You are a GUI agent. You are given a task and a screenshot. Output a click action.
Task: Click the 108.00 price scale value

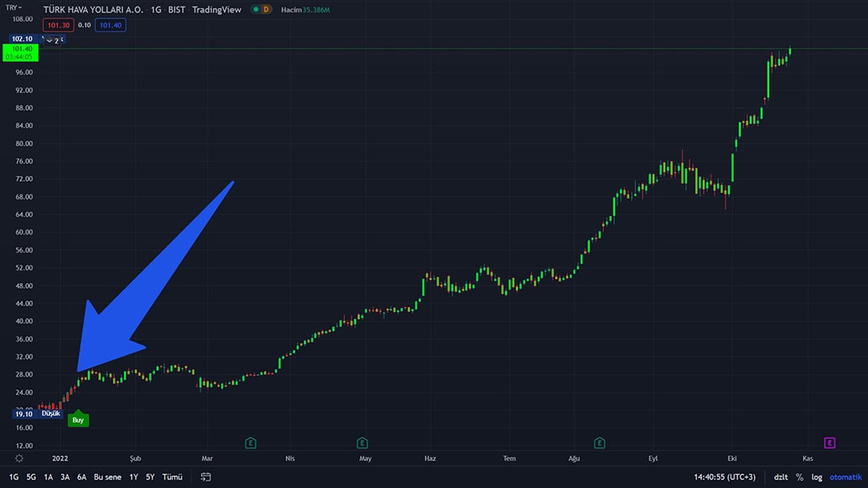point(23,18)
